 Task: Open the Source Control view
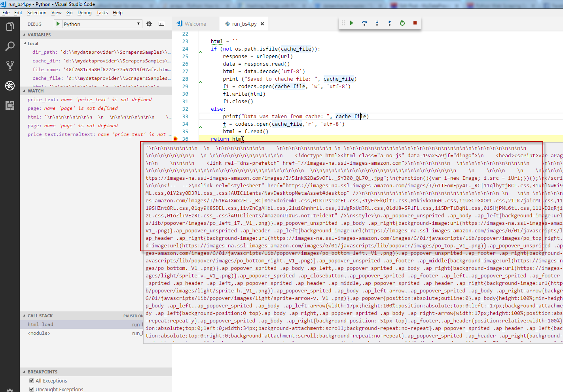[x=10, y=66]
